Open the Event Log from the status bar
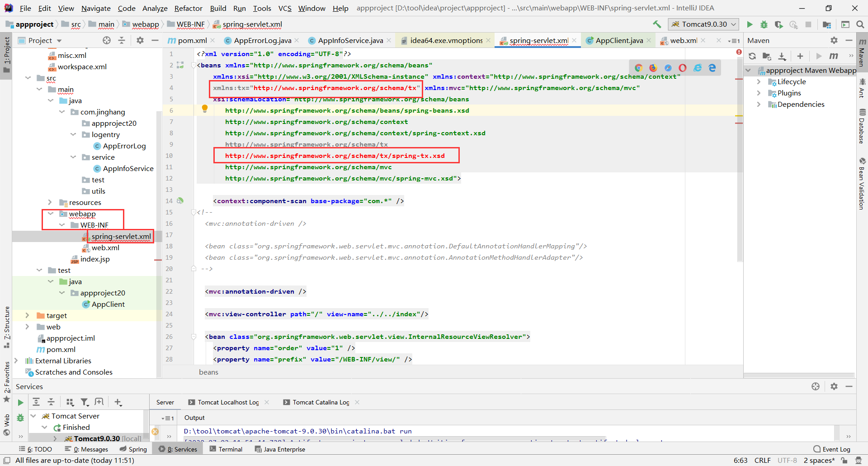The width and height of the screenshot is (868, 466). coord(835,449)
